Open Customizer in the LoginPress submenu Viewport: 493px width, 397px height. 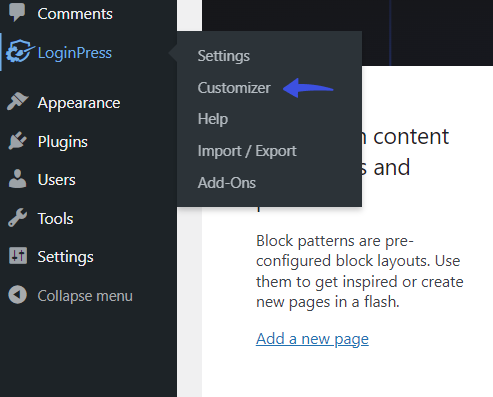coord(234,88)
